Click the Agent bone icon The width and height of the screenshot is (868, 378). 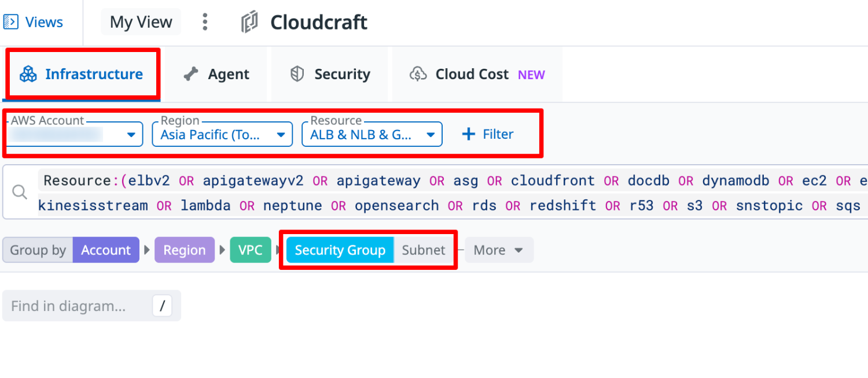click(191, 74)
